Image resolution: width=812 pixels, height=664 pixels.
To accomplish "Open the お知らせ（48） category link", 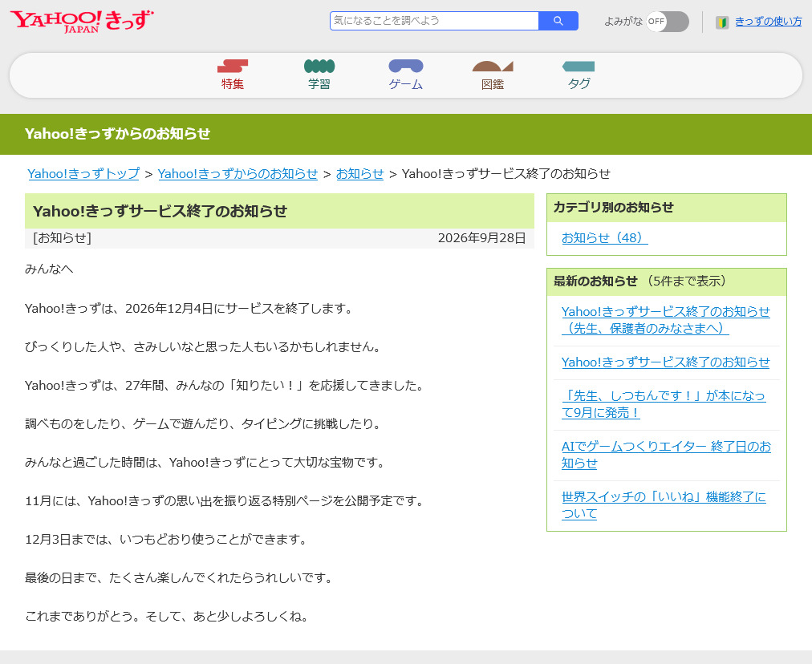I will tap(604, 238).
